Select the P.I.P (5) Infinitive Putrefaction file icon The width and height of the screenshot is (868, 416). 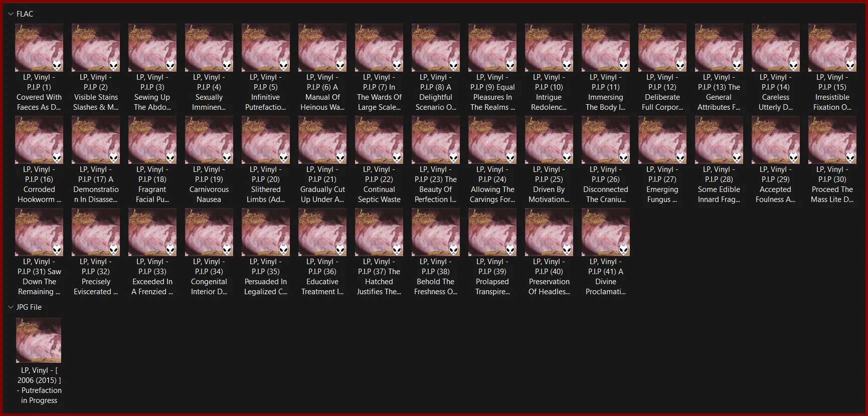[266, 48]
